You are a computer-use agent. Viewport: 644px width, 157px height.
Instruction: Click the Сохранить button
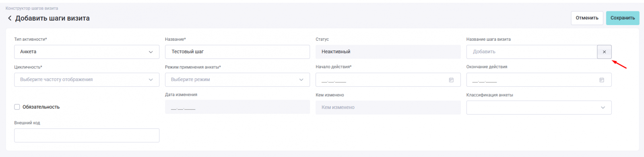click(623, 18)
